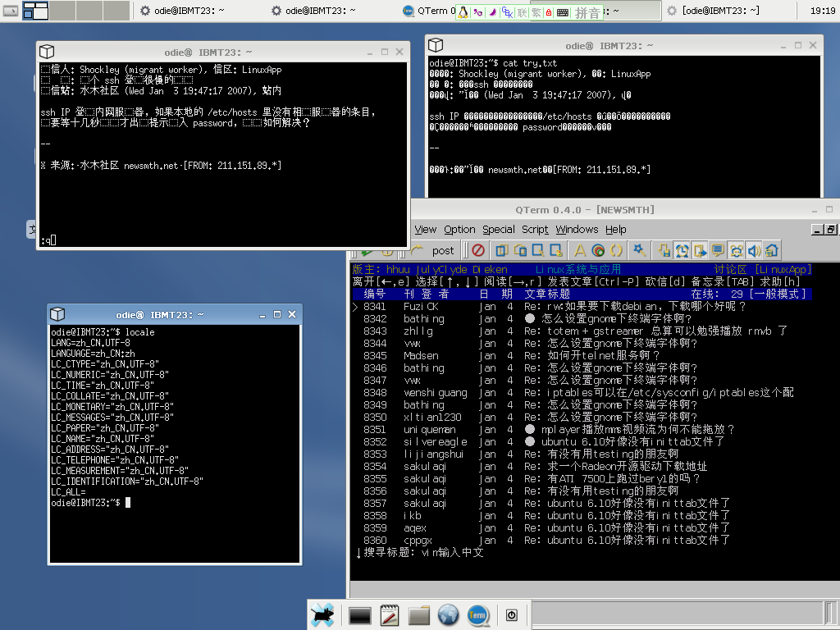
Task: Click the post button in QTerm toolbar
Action: tap(442, 251)
